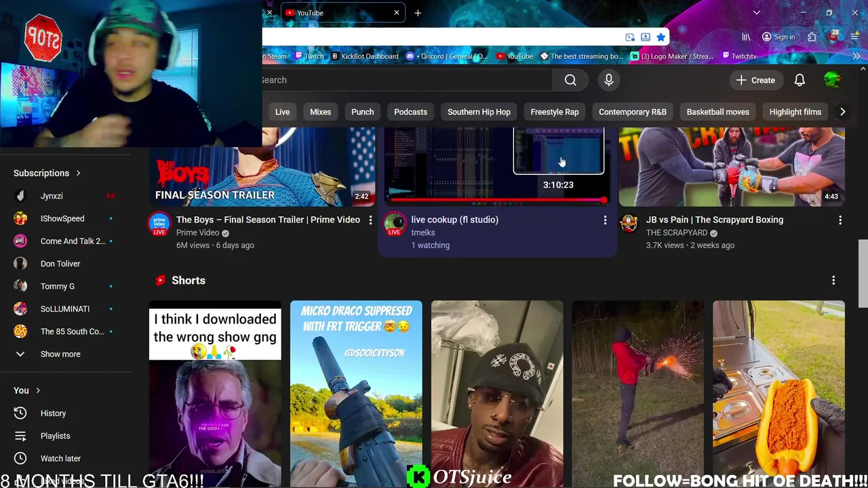Open the browser extensions puzzle icon
Image resolution: width=868 pixels, height=488 pixels.
click(x=812, y=37)
